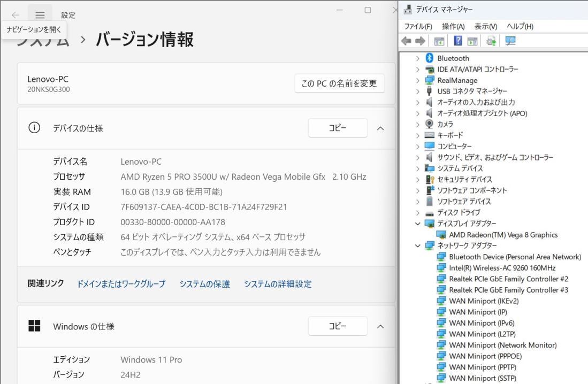Click the keyboard category icon
The height and width of the screenshot is (384, 588).
430,135
